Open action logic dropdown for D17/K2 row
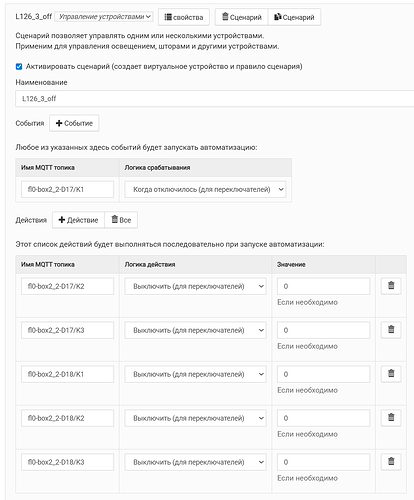The image size is (414, 500). (195, 286)
